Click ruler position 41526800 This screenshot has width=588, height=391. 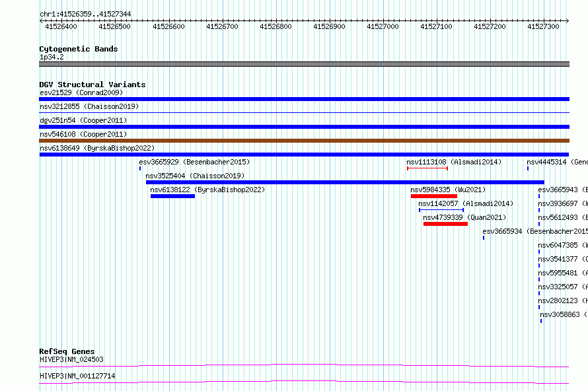276,26
